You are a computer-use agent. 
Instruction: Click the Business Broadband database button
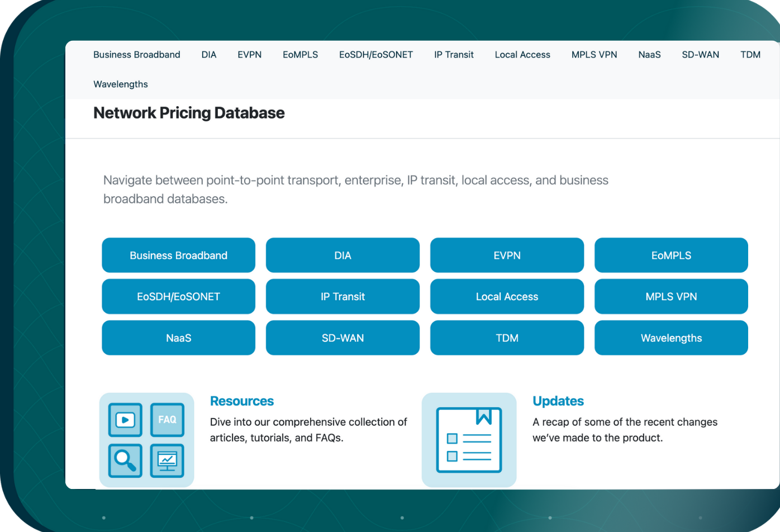(x=178, y=255)
